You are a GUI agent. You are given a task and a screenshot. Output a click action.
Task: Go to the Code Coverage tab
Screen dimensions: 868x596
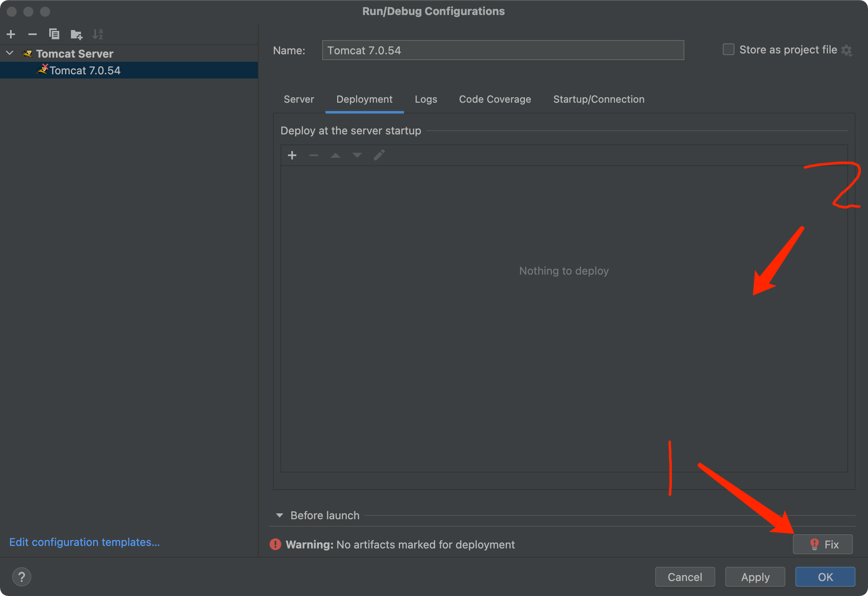click(x=495, y=99)
